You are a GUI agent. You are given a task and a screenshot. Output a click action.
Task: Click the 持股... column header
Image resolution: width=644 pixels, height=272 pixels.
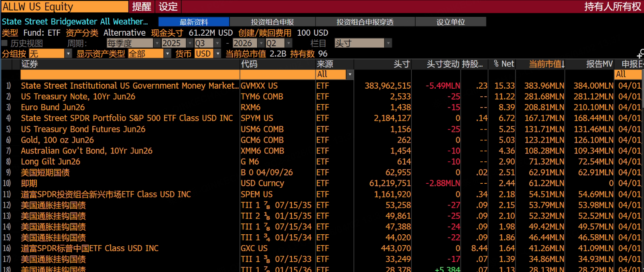tap(472, 64)
